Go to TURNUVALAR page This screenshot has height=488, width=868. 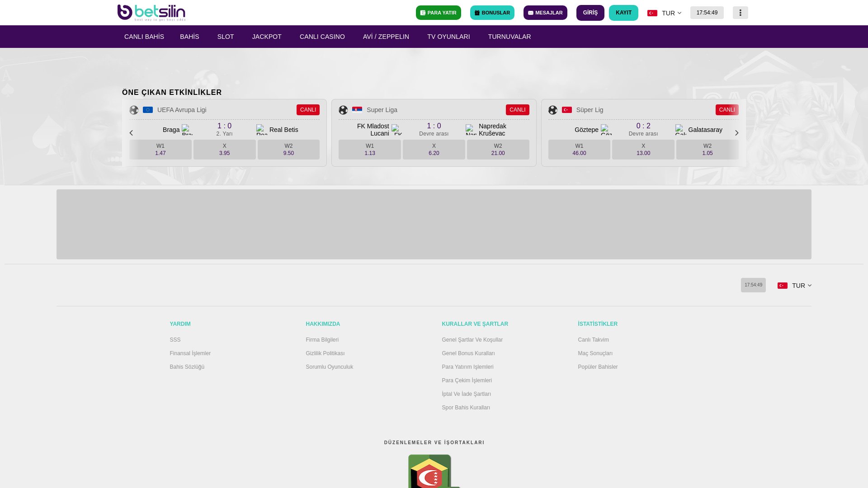(509, 37)
